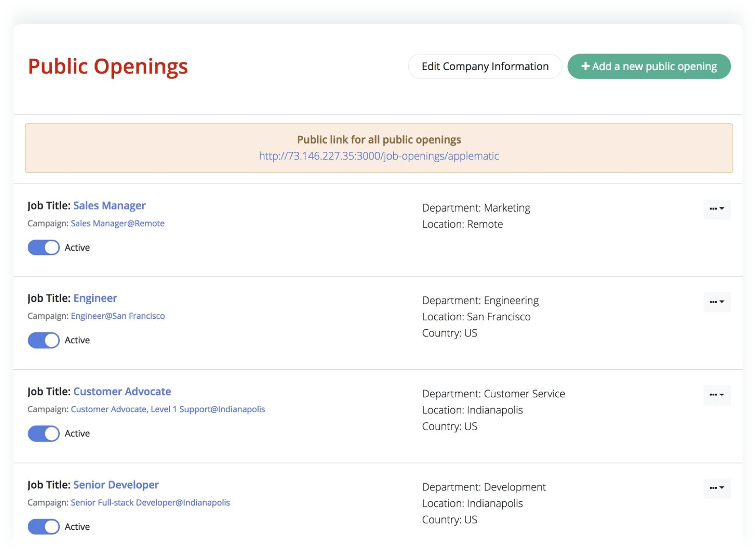Viewport: 756px width, 554px height.
Task: Select the Engineer@San Francisco campaign link
Action: click(118, 316)
